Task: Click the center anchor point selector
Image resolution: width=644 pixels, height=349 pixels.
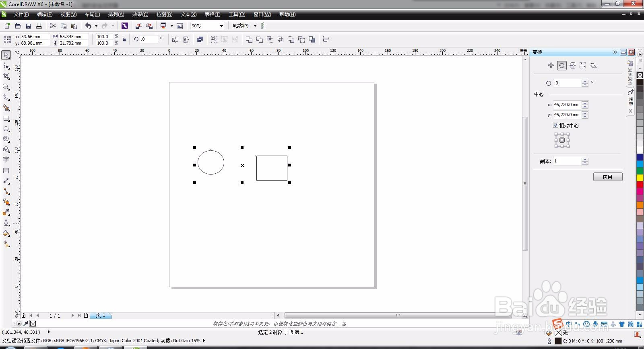Action: (x=562, y=140)
